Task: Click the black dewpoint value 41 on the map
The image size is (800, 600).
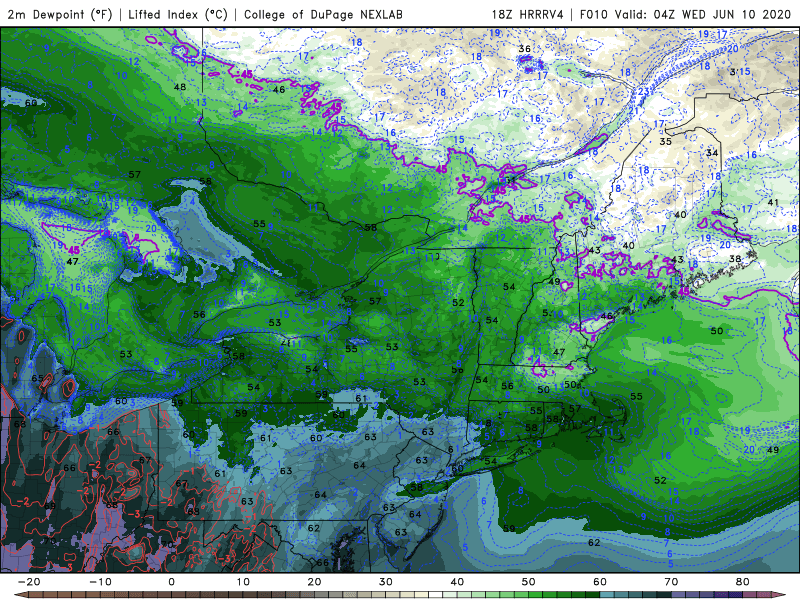Action: coord(773,203)
